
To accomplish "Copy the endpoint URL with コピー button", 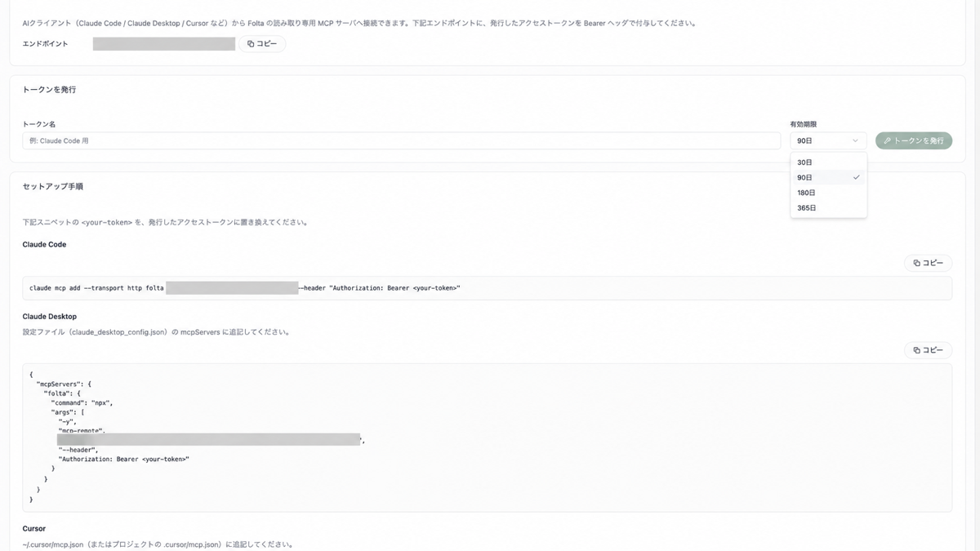I will [262, 44].
